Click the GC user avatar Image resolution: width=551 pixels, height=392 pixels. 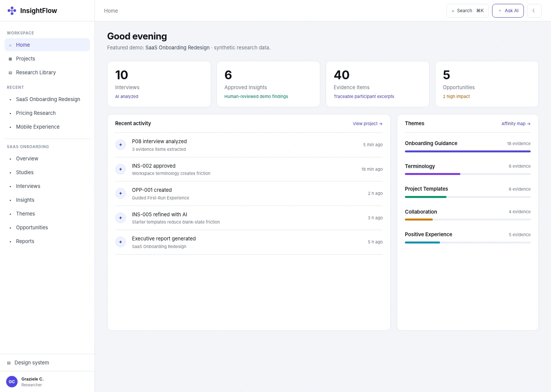(12, 382)
